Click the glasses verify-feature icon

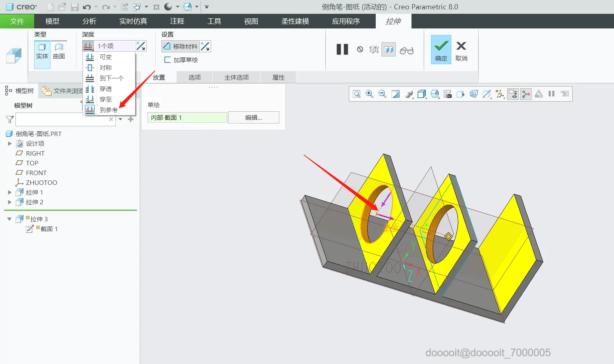[407, 50]
